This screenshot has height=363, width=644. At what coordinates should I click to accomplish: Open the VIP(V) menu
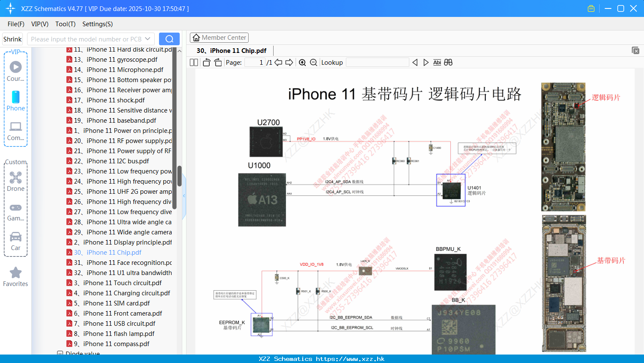point(40,24)
